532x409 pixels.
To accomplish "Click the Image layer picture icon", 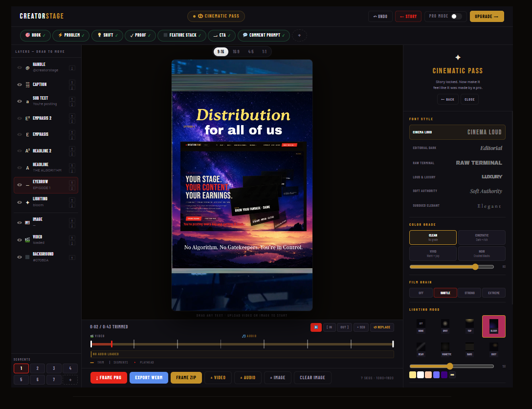I will point(27,223).
